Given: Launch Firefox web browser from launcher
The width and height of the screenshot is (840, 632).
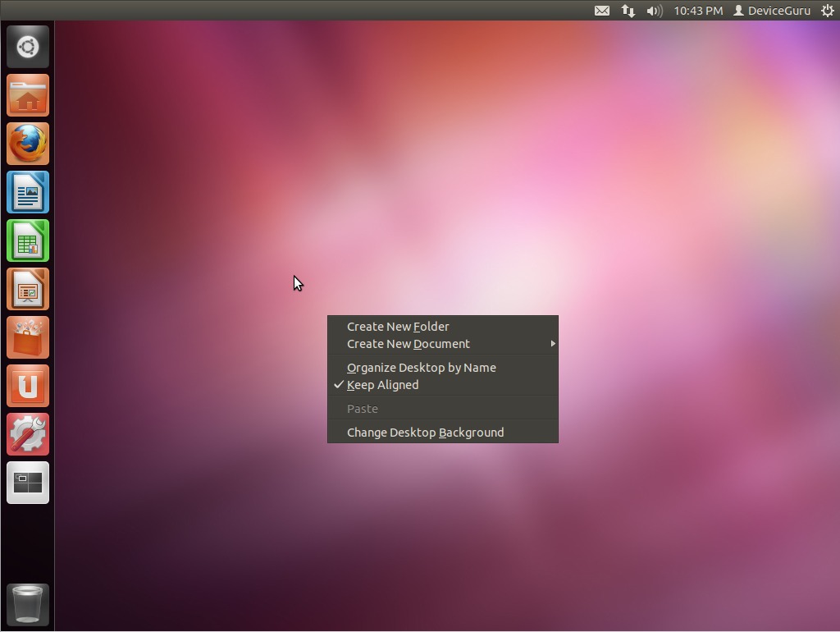Looking at the screenshot, I should click(x=28, y=144).
